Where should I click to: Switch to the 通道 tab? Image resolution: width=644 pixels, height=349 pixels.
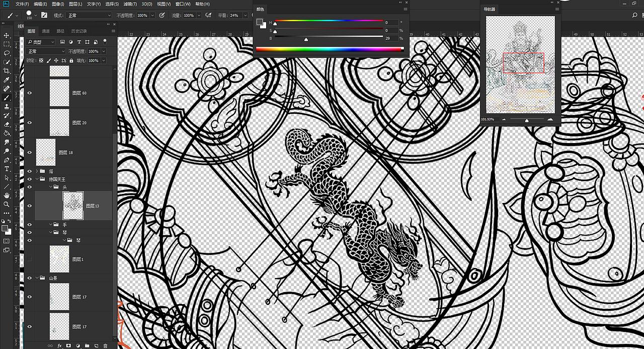pos(46,31)
